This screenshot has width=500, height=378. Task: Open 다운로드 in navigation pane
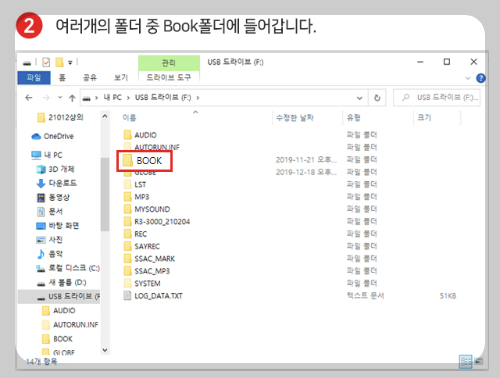56,183
